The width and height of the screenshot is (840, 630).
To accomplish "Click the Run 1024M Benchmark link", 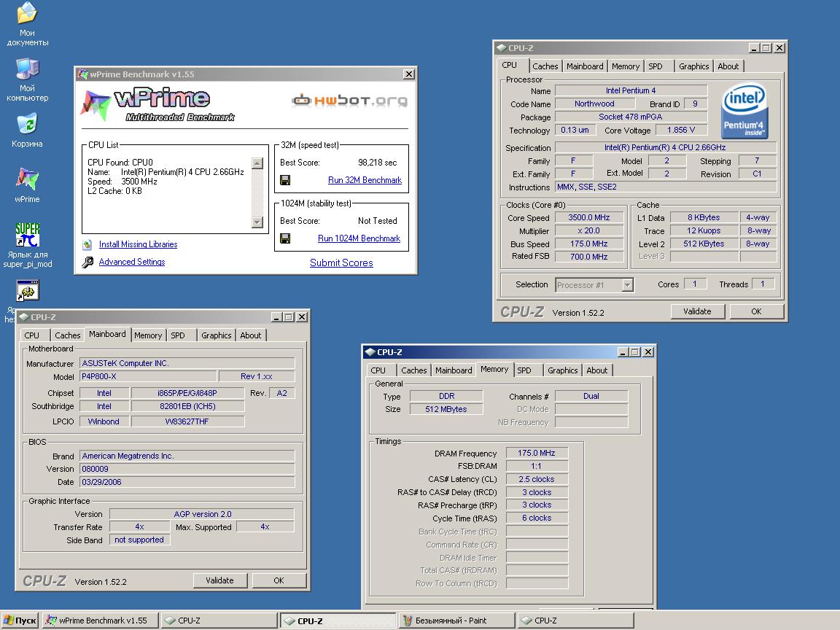I will (359, 238).
